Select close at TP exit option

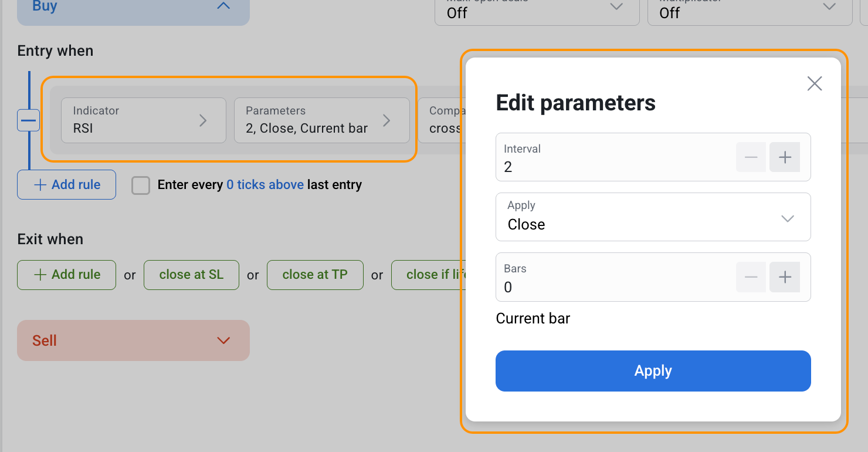coord(314,275)
